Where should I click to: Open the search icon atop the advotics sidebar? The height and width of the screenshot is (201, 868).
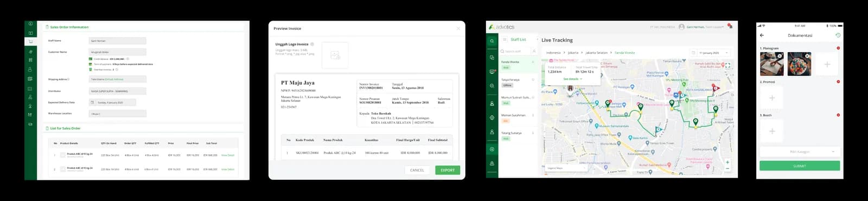(x=492, y=41)
